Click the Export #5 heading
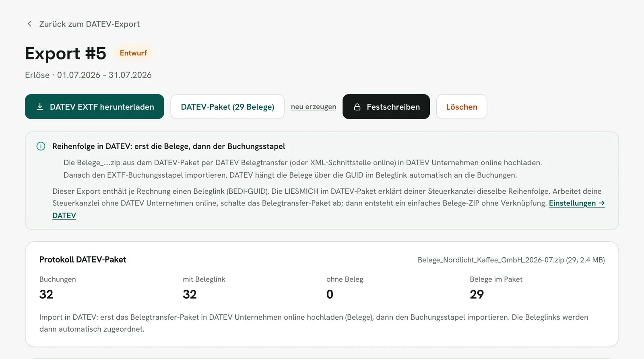The width and height of the screenshot is (644, 359). coord(66,53)
